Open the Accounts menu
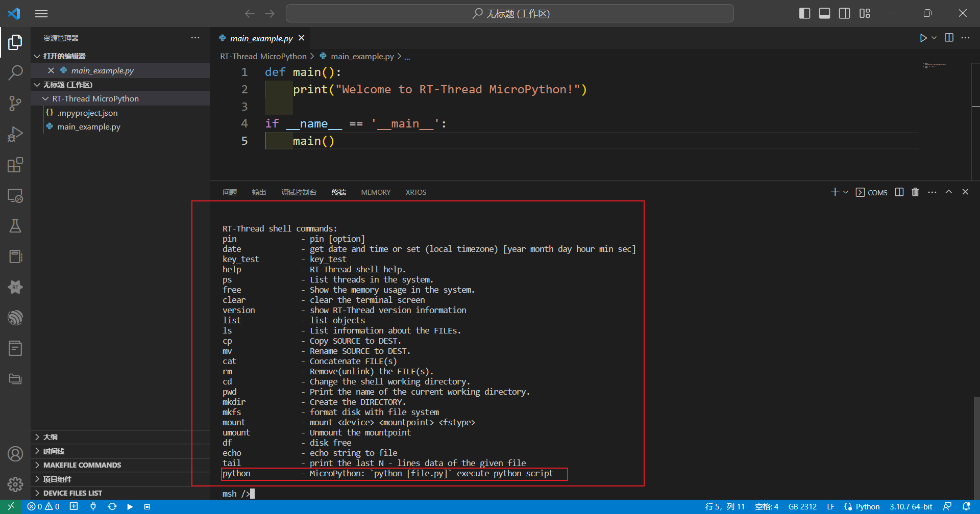This screenshot has width=980, height=514. pos(15,453)
